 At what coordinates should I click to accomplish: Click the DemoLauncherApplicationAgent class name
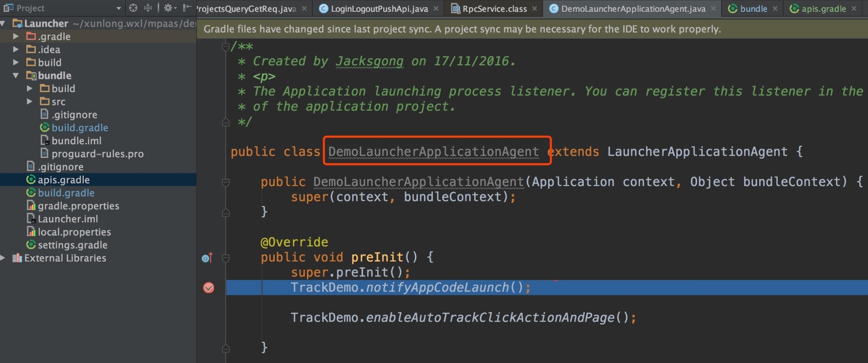coord(434,152)
